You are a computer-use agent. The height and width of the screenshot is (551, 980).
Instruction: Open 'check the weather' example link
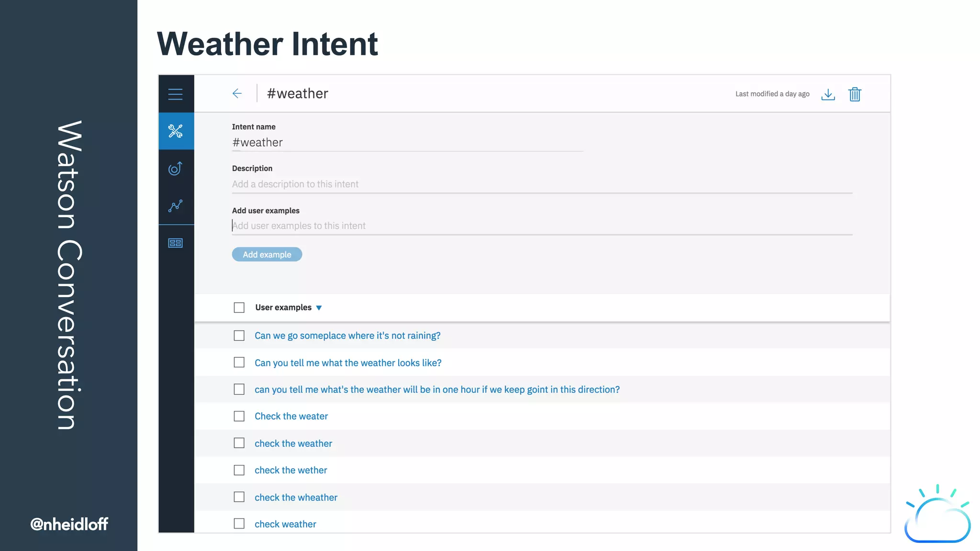(293, 443)
